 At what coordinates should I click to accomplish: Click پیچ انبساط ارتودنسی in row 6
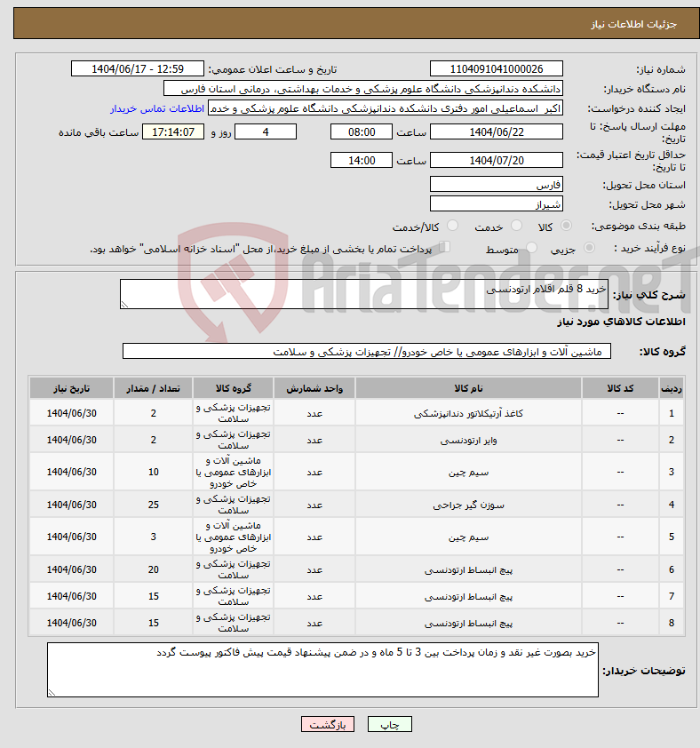pos(468,569)
